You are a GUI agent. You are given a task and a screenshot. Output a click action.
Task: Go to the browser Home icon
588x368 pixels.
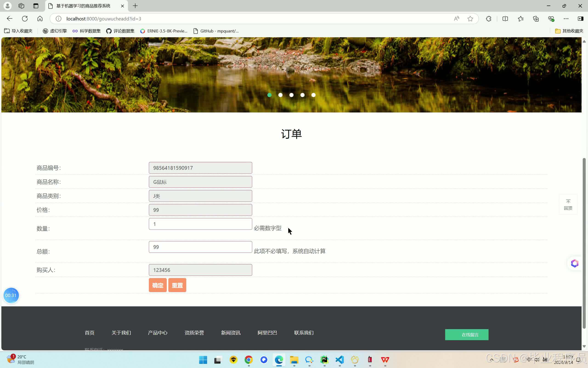[x=40, y=19]
